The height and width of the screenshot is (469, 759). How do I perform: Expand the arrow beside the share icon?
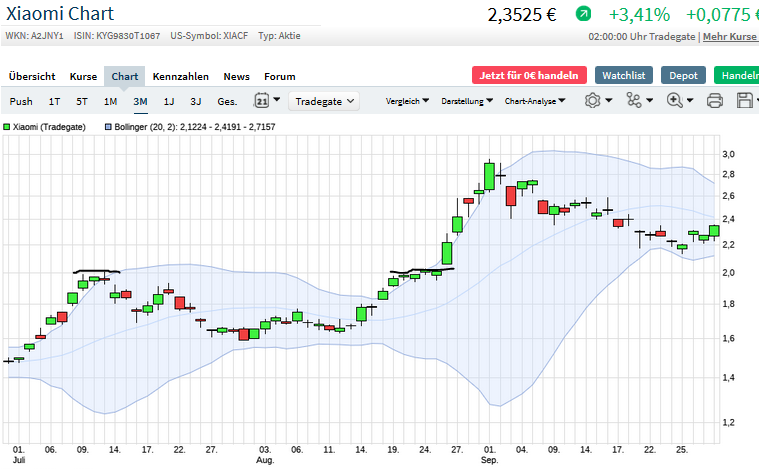(650, 100)
